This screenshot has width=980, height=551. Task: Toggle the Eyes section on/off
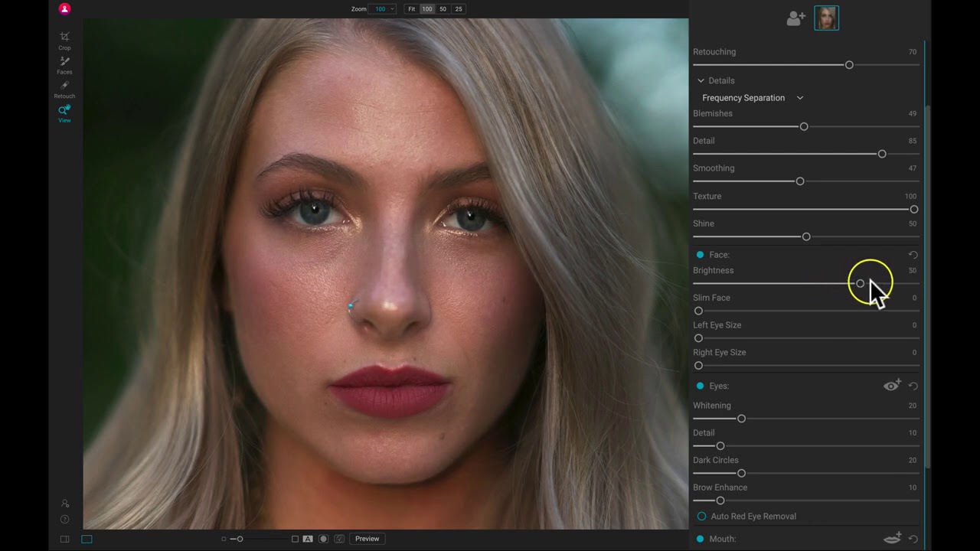pyautogui.click(x=700, y=386)
